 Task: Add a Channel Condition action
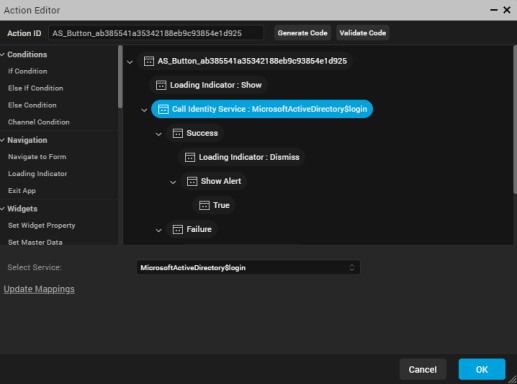pyautogui.click(x=39, y=122)
